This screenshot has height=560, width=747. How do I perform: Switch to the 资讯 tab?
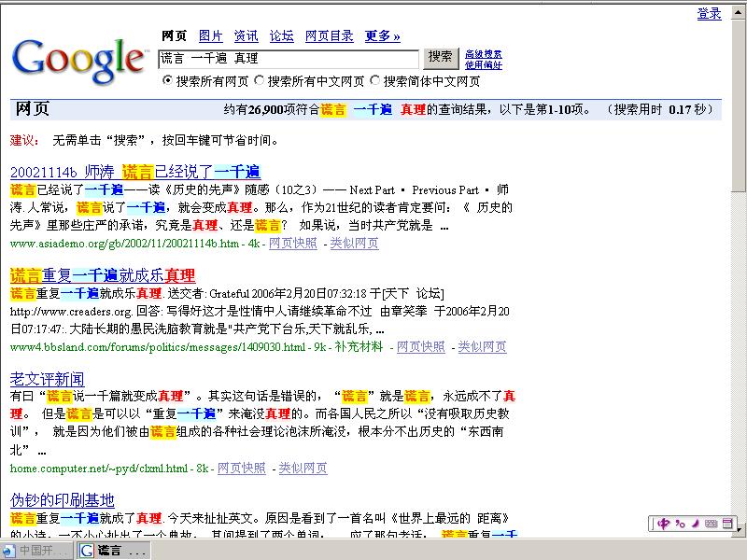[246, 35]
